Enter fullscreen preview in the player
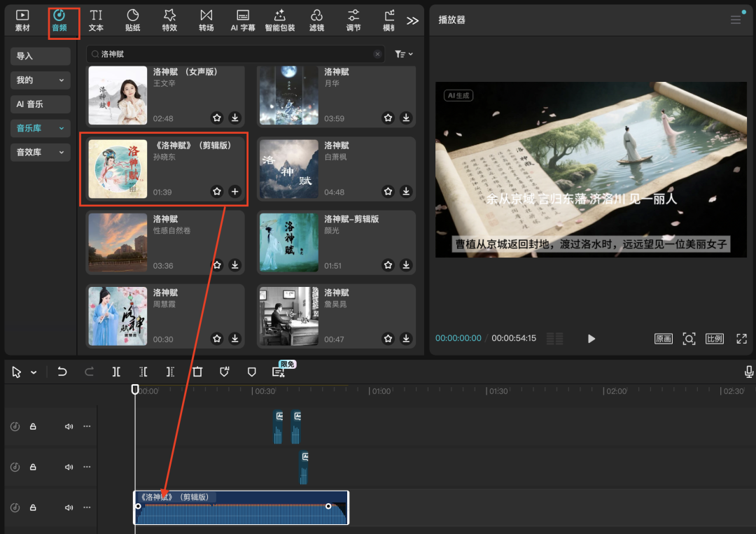 coord(741,339)
